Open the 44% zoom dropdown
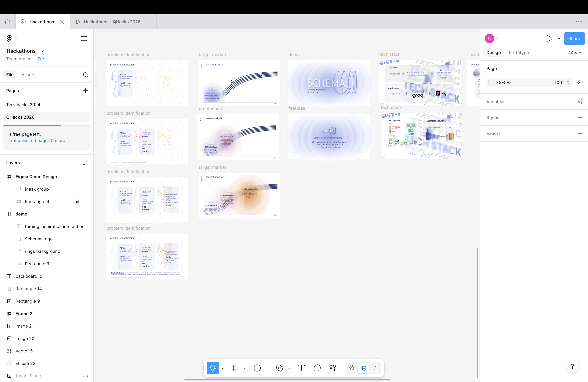The width and height of the screenshot is (588, 382). click(x=575, y=53)
